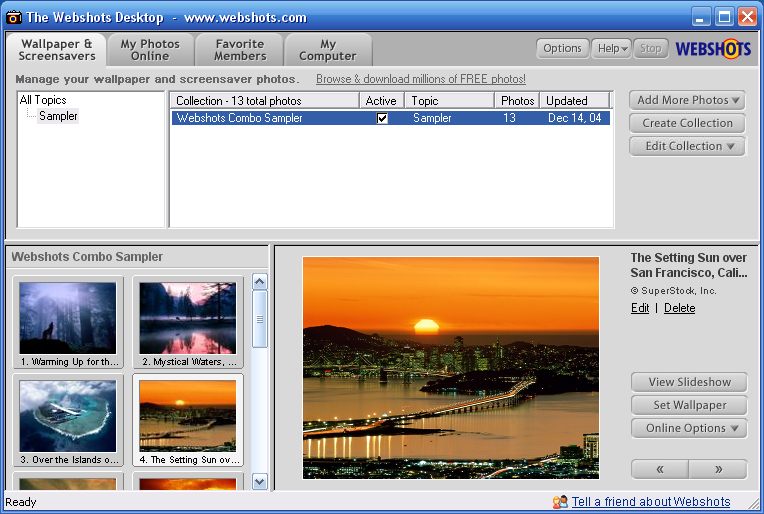Sort by Updated column header
Image resolution: width=764 pixels, height=514 pixels.
[574, 101]
